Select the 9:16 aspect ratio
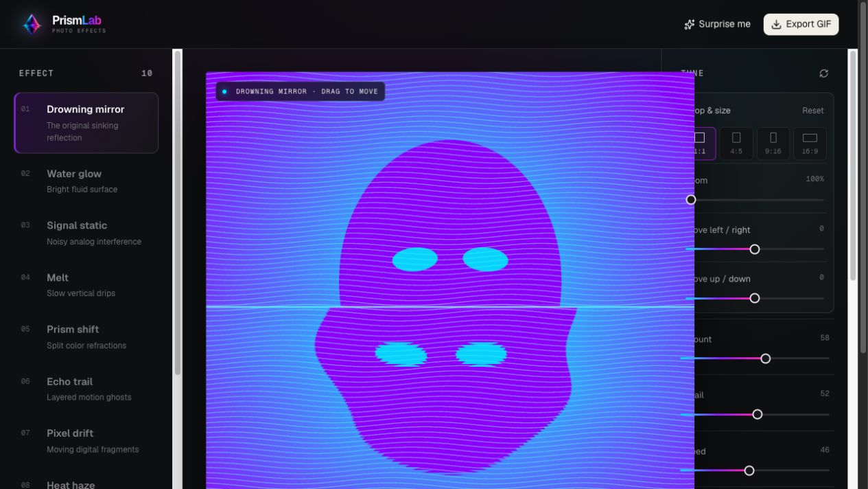Viewport: 868px width, 489px height. 773,144
